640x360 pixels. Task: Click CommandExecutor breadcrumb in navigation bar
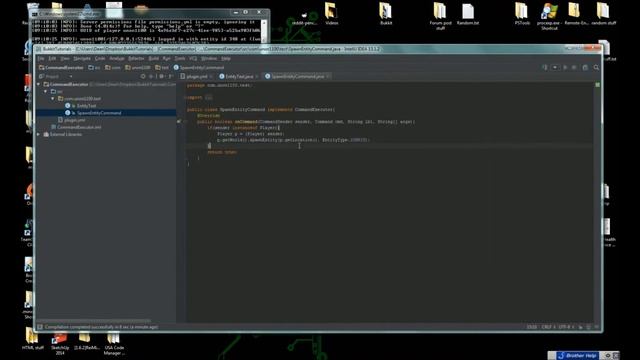[x=61, y=67]
